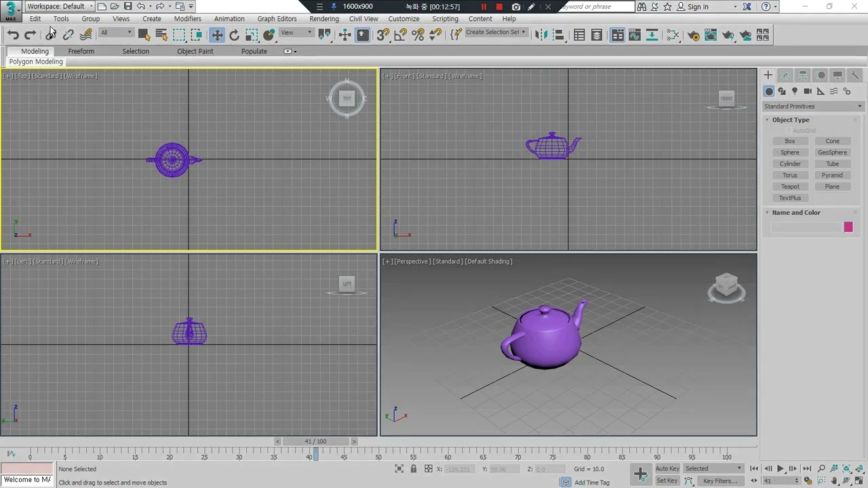Toggle Percent Snap
Viewport: 868px width, 488px height.
coord(418,35)
